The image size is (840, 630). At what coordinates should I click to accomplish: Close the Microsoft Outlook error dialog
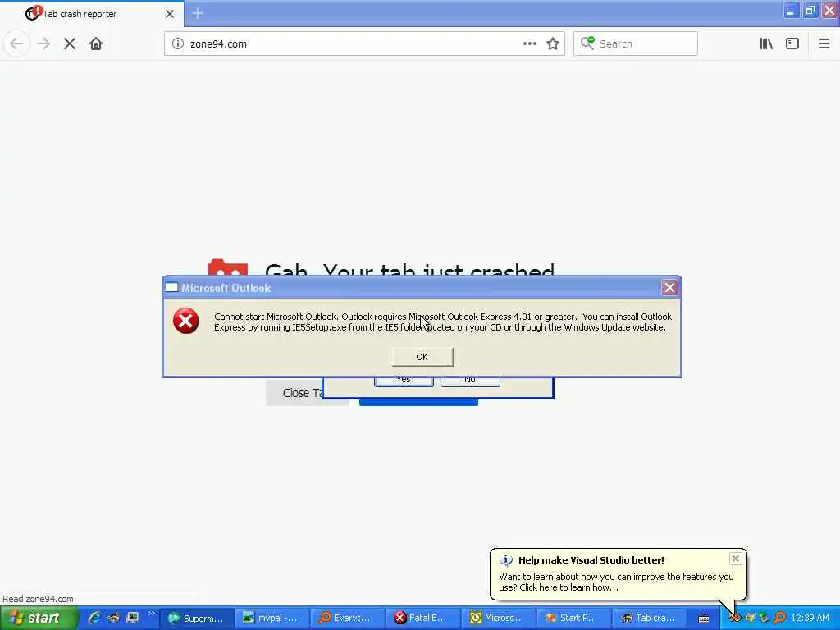click(669, 288)
